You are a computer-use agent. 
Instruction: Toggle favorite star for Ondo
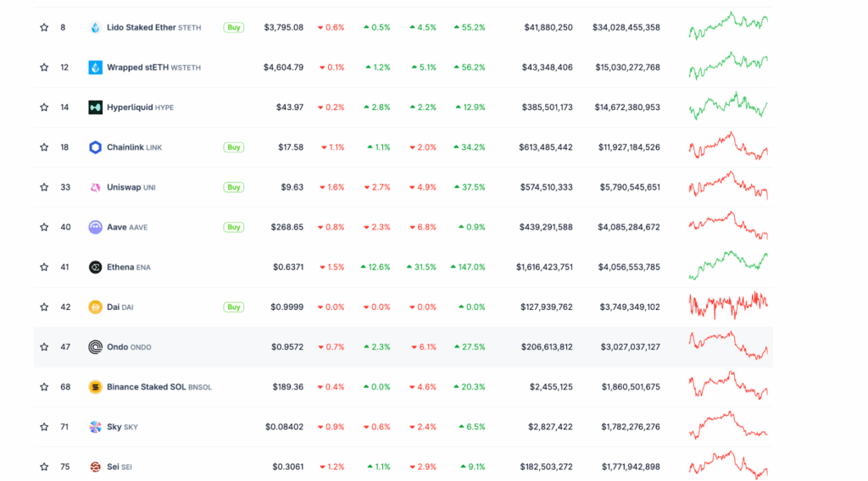pyautogui.click(x=44, y=346)
